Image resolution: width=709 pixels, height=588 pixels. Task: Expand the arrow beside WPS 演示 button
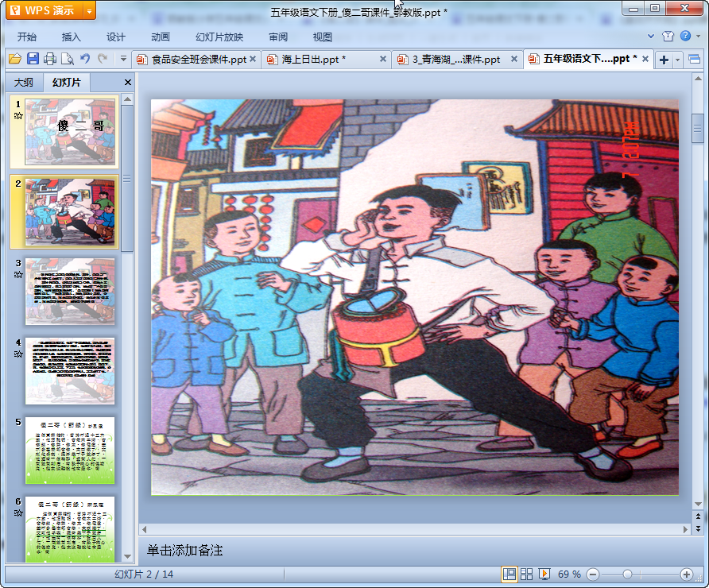pyautogui.click(x=90, y=10)
